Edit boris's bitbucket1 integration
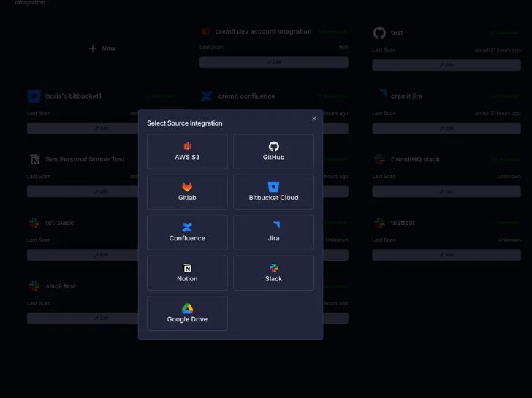Screen dimensions: 532x398 pos(83,129)
